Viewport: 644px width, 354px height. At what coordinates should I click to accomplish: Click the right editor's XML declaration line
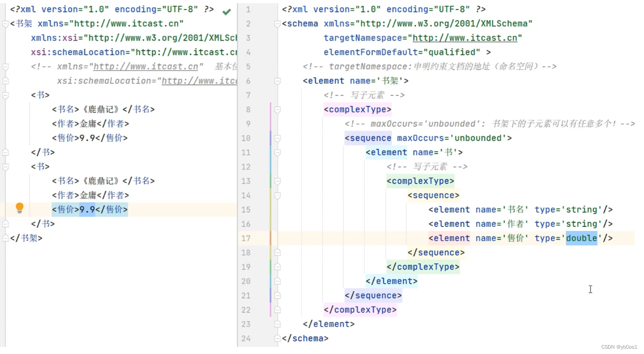384,10
